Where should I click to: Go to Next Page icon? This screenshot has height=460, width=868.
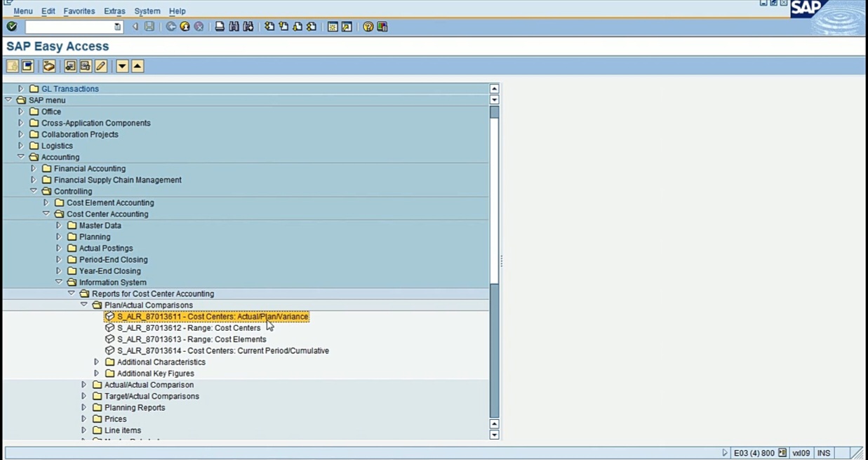point(298,27)
